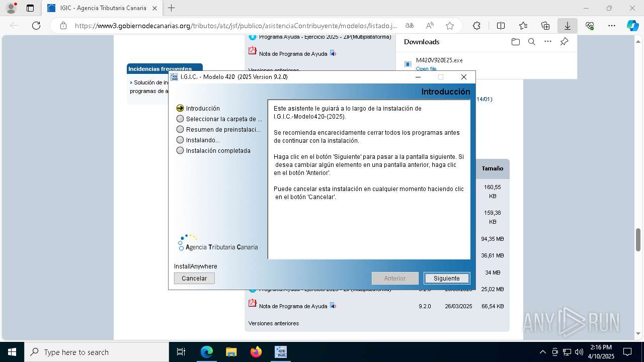644x362 pixels.
Task: Click the Siguiente button in installer
Action: tap(447, 278)
